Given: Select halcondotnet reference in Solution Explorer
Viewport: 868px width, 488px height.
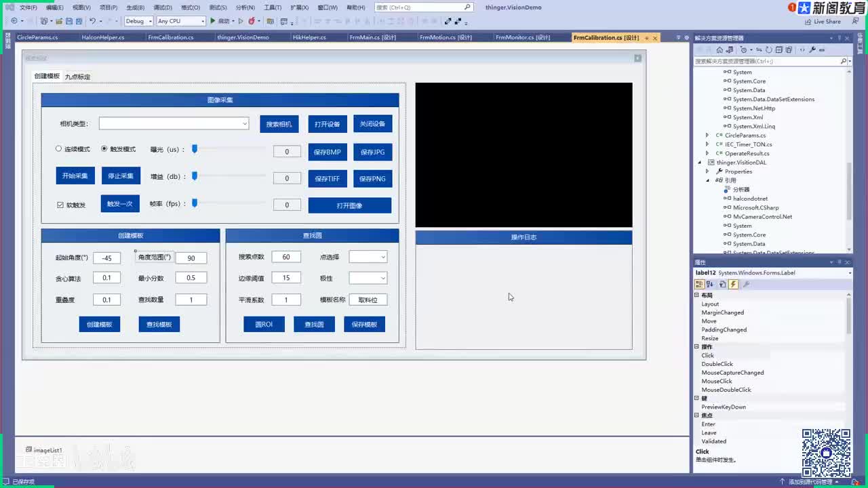Looking at the screenshot, I should click(x=750, y=199).
